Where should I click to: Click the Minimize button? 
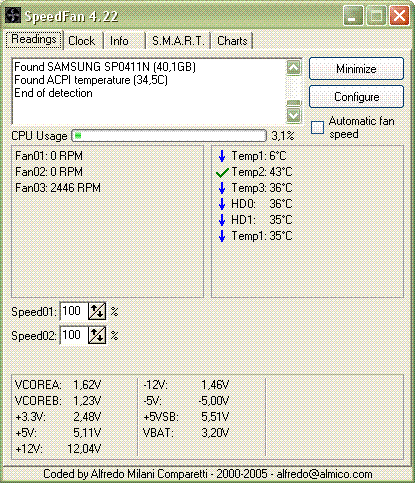tap(356, 69)
